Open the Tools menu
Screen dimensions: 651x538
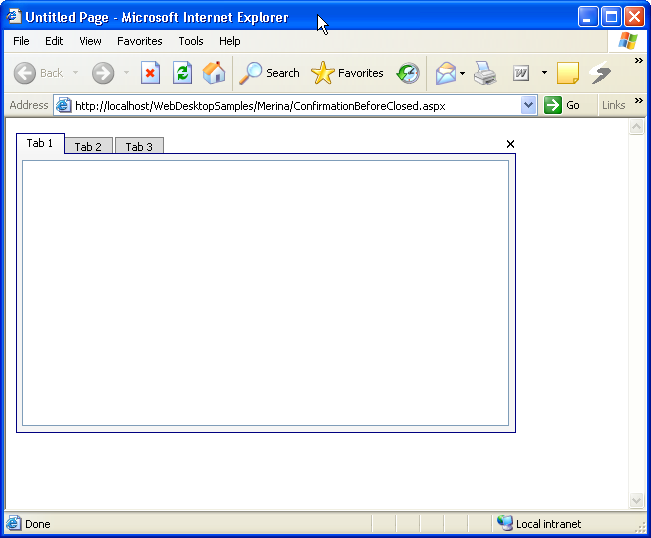coord(191,41)
